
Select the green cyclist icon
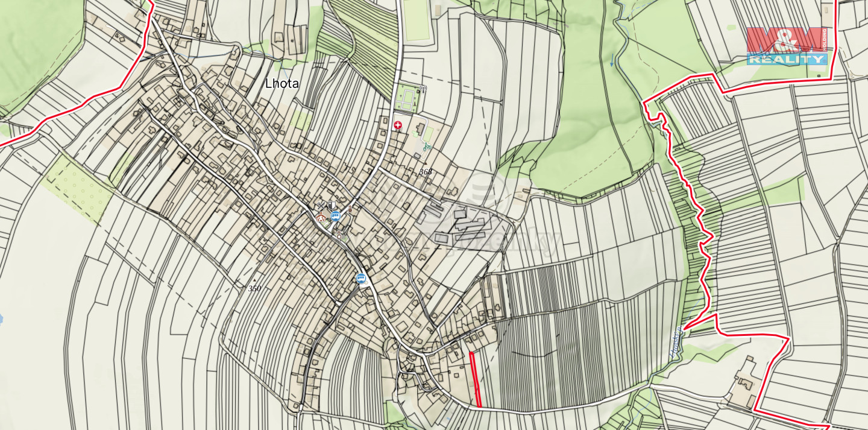[x=427, y=146]
